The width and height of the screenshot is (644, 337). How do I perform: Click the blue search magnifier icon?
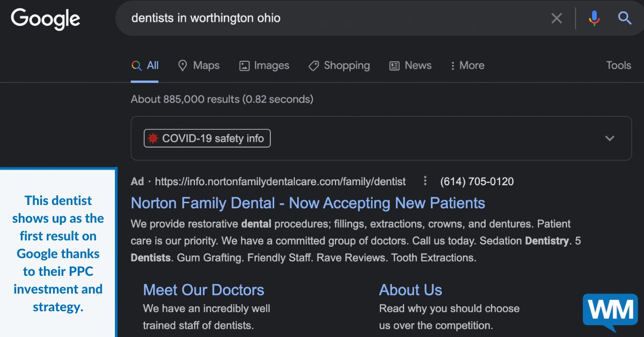coord(625,18)
